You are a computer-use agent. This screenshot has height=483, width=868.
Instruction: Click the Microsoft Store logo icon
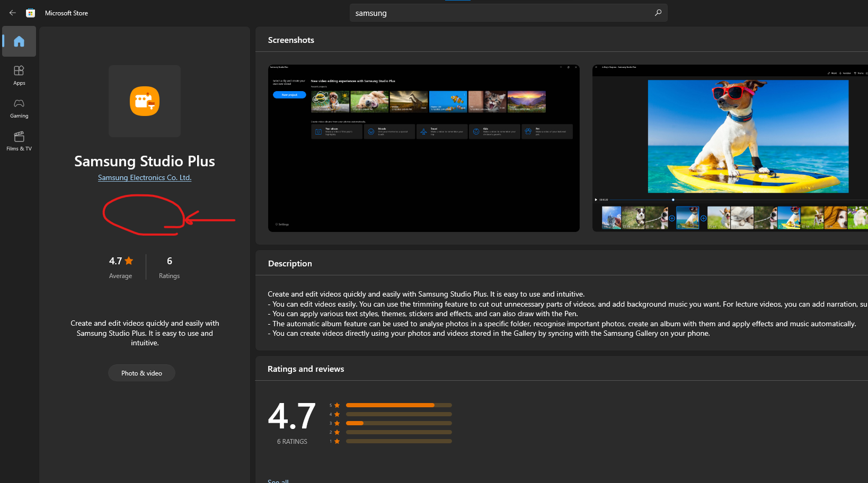tap(31, 13)
